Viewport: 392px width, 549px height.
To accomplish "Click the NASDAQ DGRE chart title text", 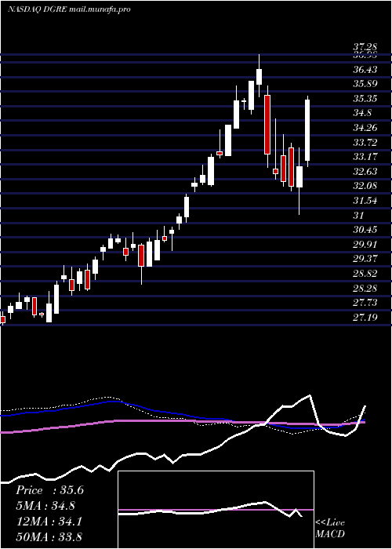I will pyautogui.click(x=69, y=9).
